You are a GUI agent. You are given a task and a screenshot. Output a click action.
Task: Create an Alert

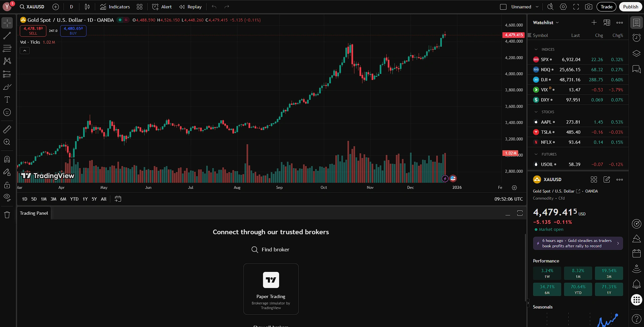(162, 7)
